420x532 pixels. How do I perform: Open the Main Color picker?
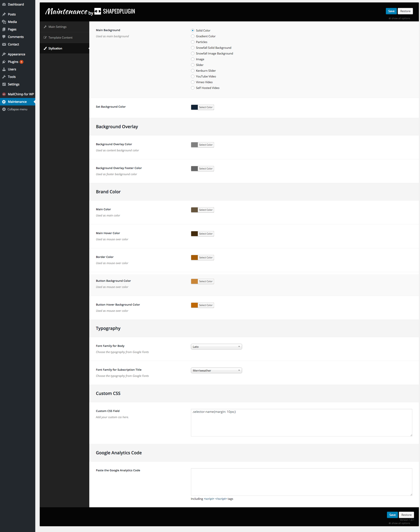203,210
